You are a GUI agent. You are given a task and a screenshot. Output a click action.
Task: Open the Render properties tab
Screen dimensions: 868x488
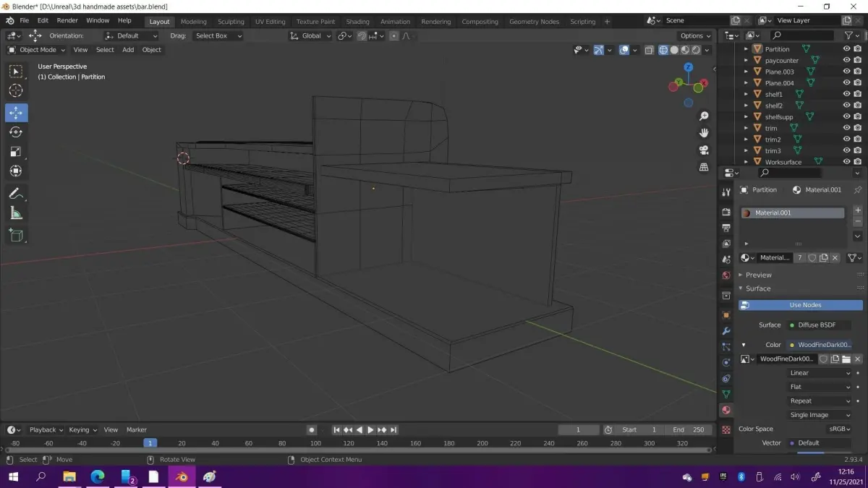726,212
